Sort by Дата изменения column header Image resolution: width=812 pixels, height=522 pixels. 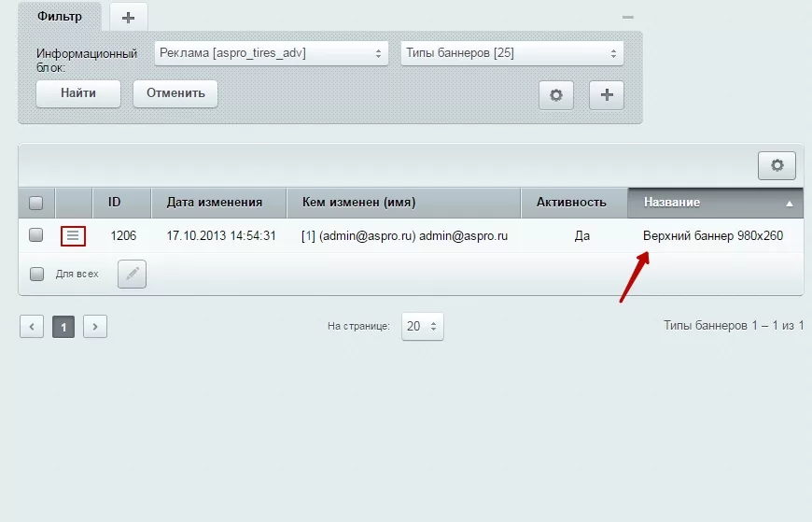pyautogui.click(x=218, y=202)
